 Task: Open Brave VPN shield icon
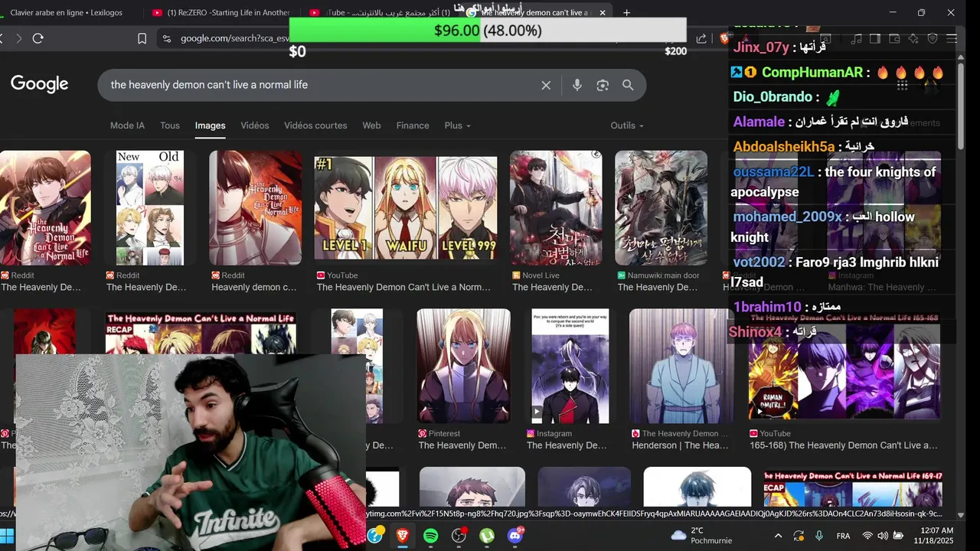click(933, 38)
